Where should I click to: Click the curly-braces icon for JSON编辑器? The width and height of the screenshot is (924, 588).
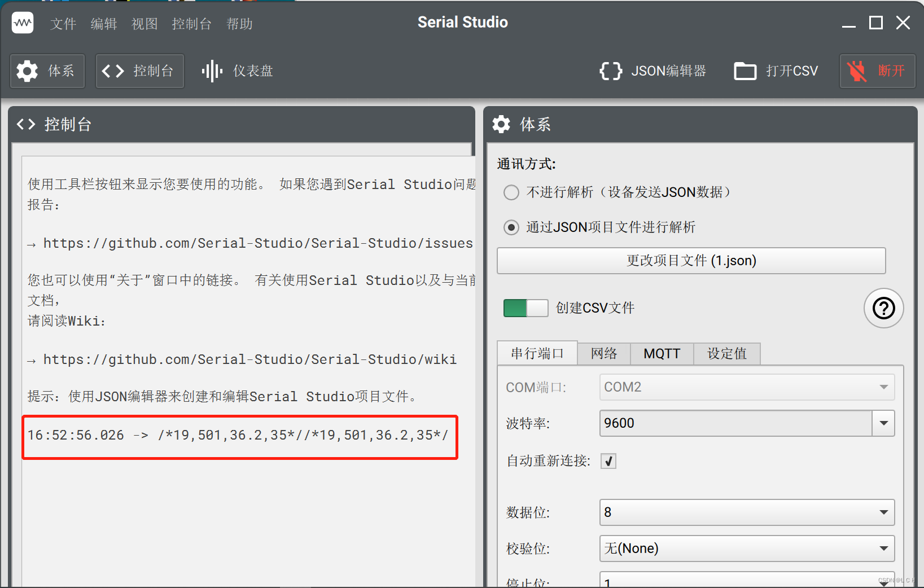tap(611, 71)
